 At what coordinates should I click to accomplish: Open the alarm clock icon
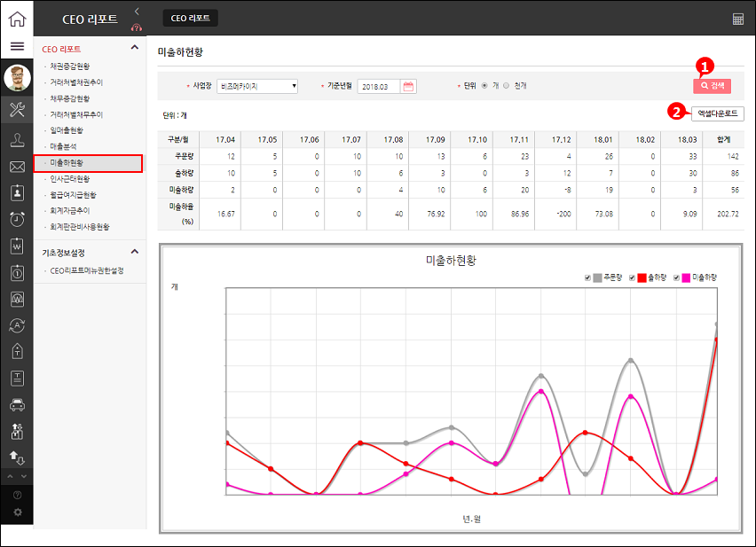coord(18,219)
